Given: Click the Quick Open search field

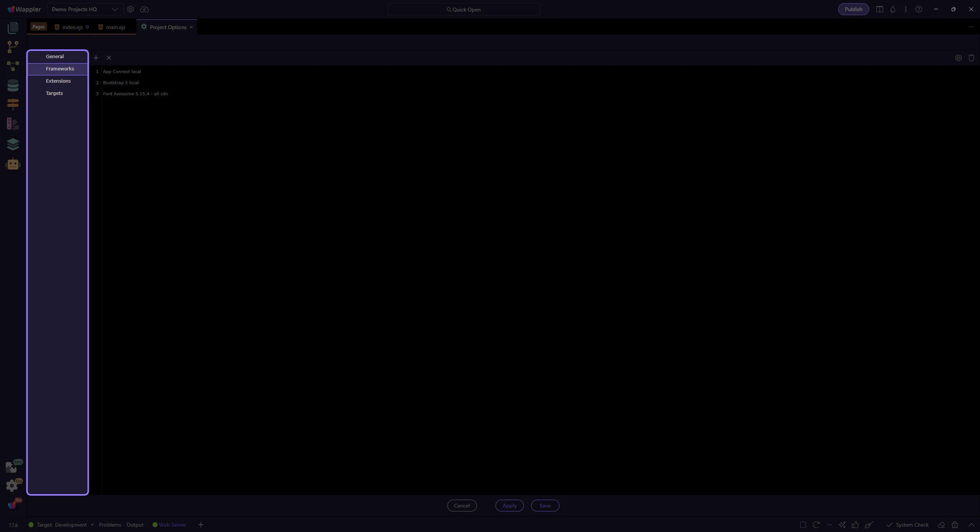Looking at the screenshot, I should click(463, 9).
